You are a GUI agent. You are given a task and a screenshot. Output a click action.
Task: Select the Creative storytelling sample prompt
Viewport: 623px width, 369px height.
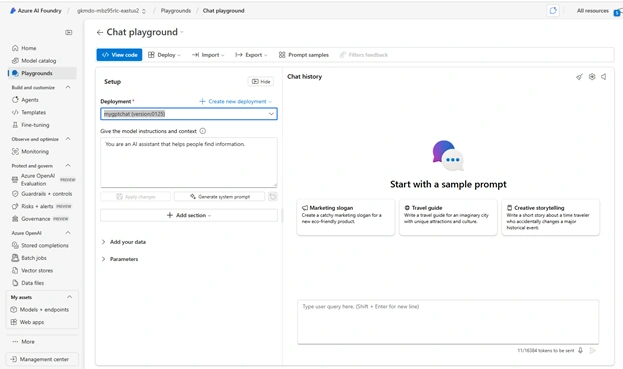(550, 217)
